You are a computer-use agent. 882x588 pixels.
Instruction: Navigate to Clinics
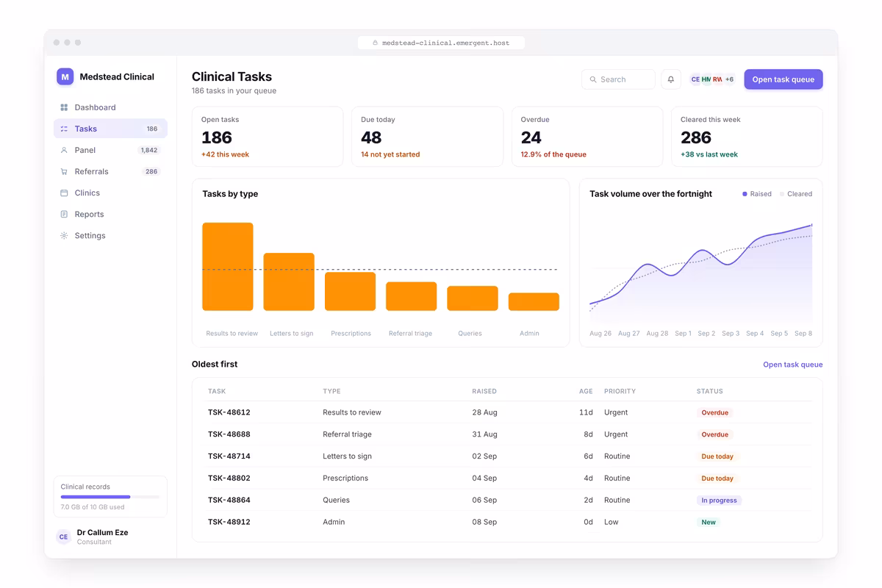point(110,193)
